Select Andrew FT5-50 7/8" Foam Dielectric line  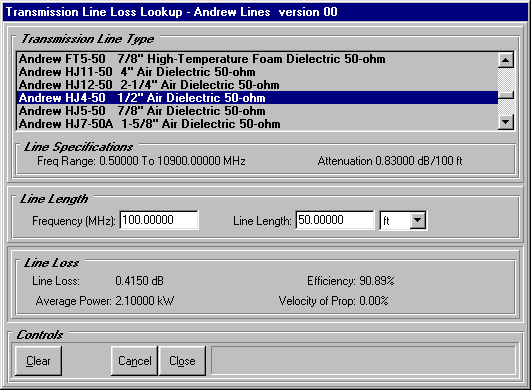(257, 59)
